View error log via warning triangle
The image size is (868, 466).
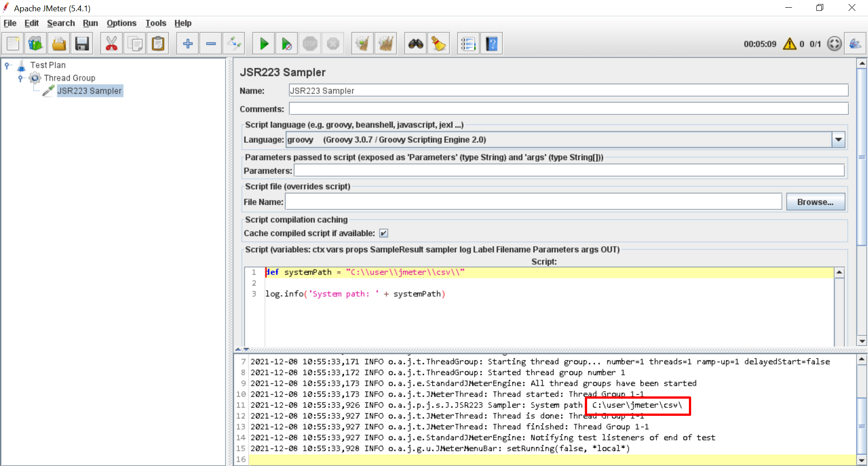tap(789, 43)
